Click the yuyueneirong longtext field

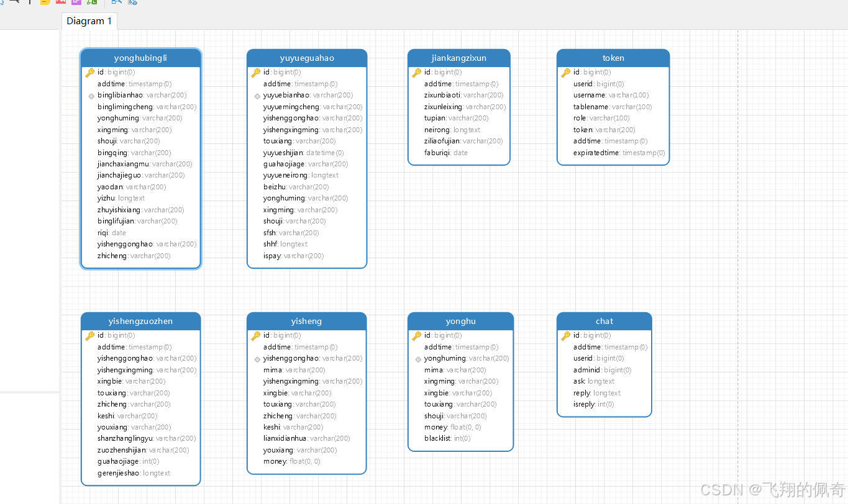tap(301, 175)
